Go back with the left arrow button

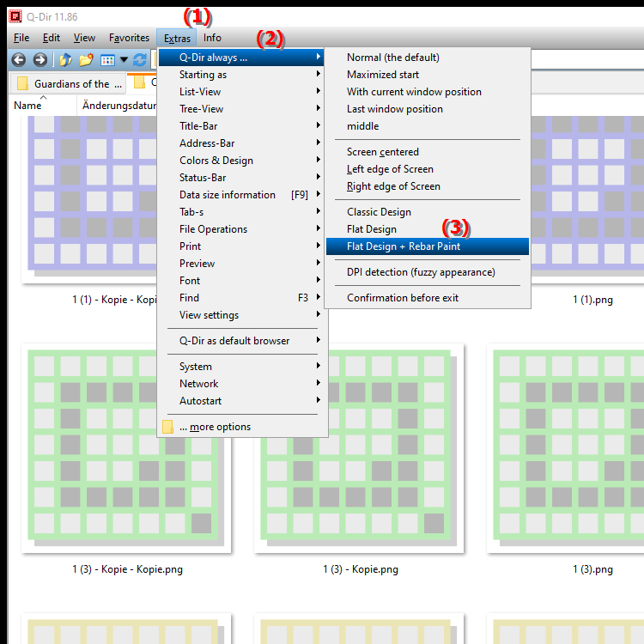click(x=19, y=60)
